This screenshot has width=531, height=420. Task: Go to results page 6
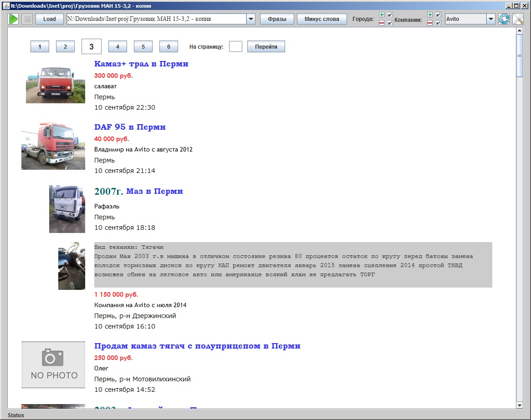point(168,47)
